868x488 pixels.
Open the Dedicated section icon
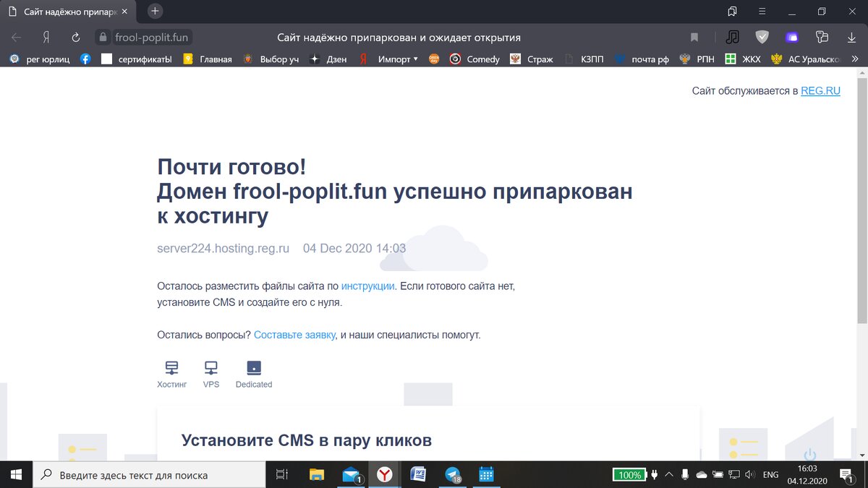click(253, 367)
